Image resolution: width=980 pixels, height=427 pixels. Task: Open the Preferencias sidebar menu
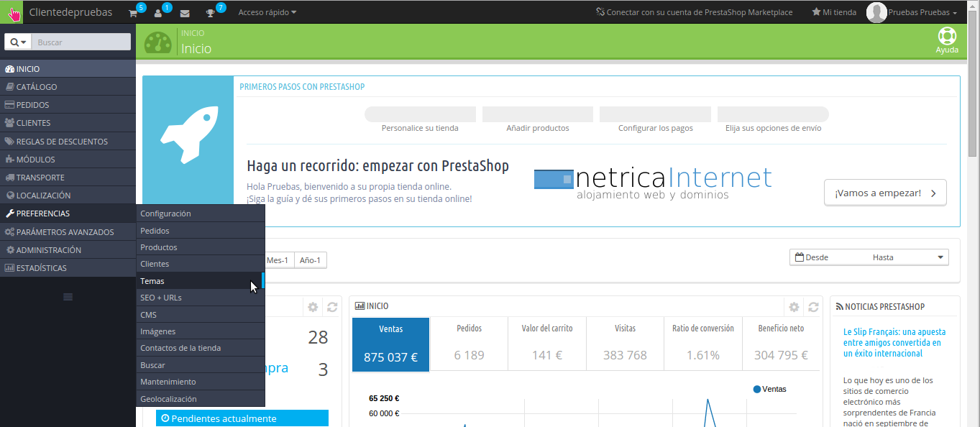[x=68, y=213]
